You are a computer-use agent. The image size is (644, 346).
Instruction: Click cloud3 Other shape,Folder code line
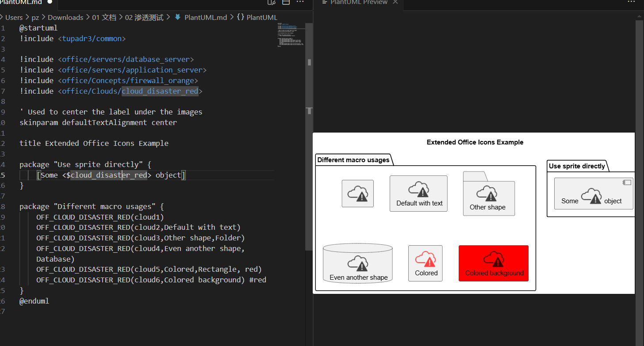pyautogui.click(x=141, y=238)
